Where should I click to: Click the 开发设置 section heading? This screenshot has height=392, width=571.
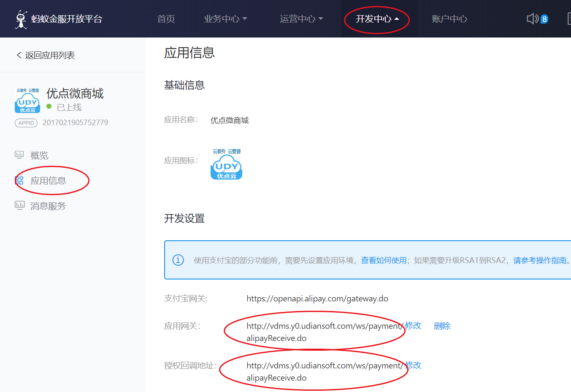184,218
